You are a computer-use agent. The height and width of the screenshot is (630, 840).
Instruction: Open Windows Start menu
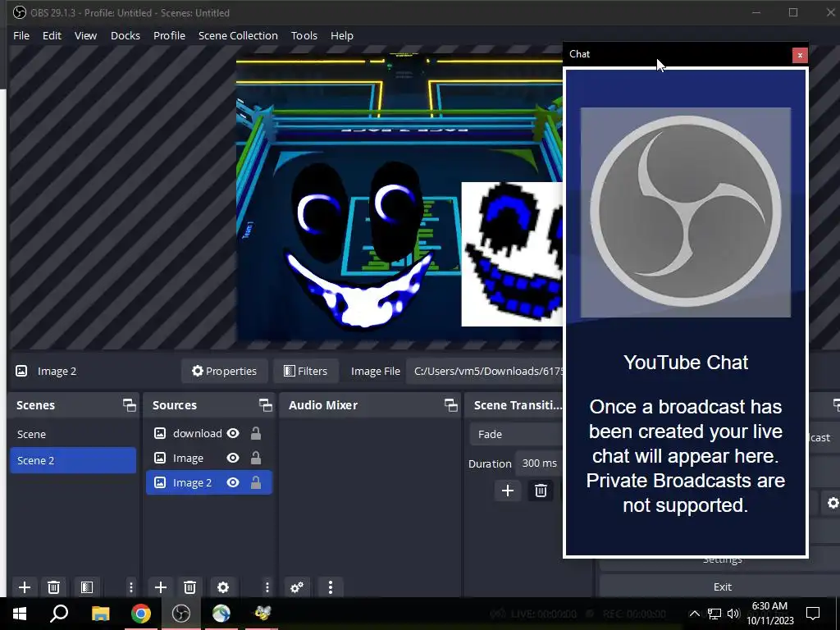click(x=20, y=614)
